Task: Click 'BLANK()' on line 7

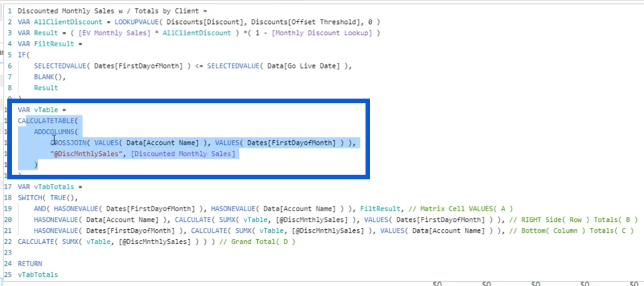Action: [x=49, y=77]
